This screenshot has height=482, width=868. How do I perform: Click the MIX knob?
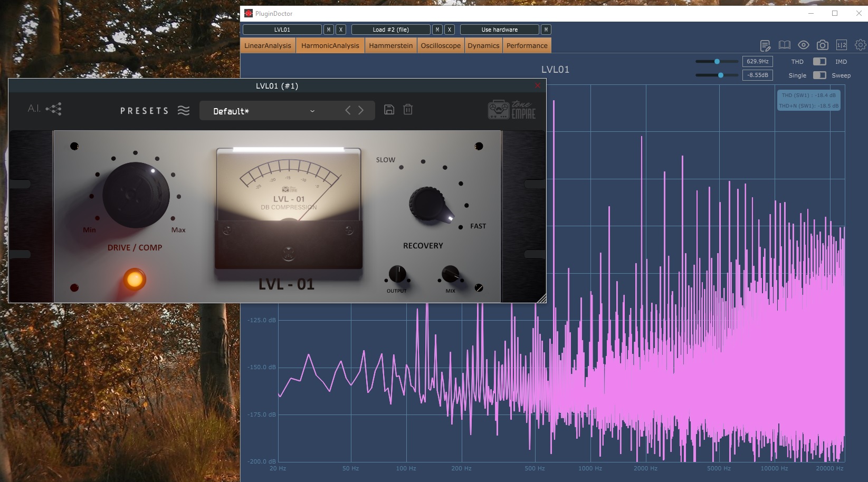450,274
